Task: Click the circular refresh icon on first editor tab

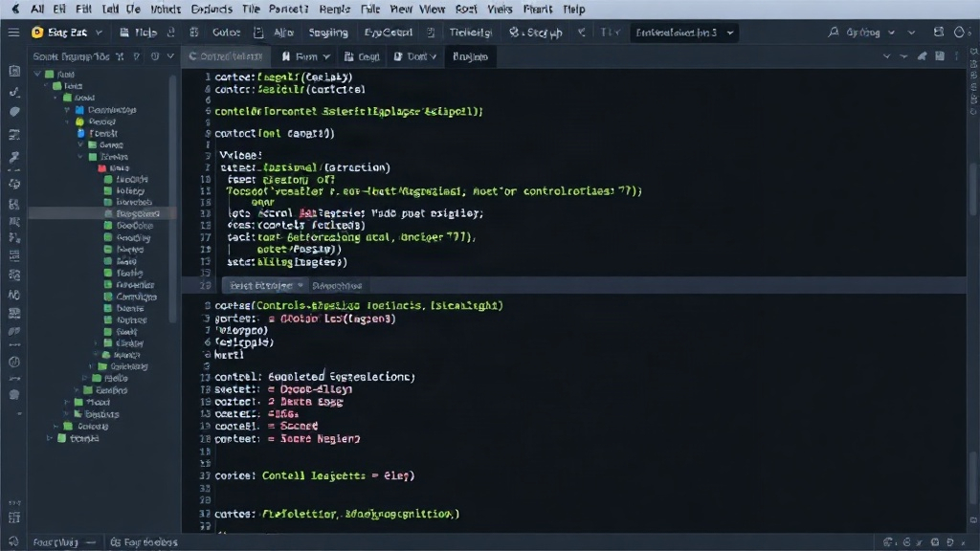Action: [x=192, y=56]
